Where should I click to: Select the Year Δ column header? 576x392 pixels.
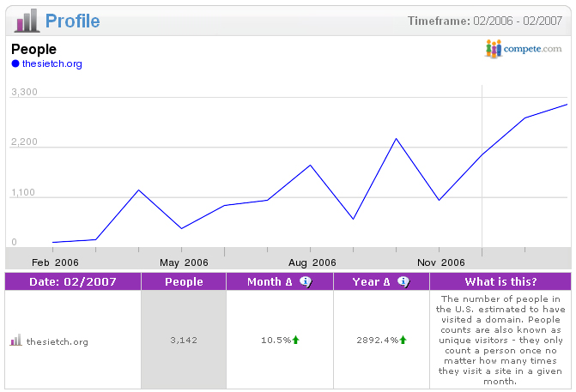[381, 282]
